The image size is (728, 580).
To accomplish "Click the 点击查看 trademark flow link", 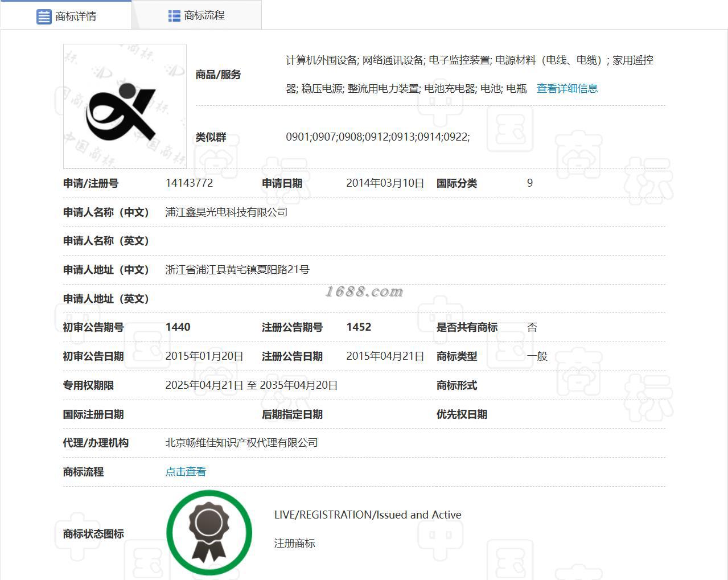I will (x=186, y=471).
